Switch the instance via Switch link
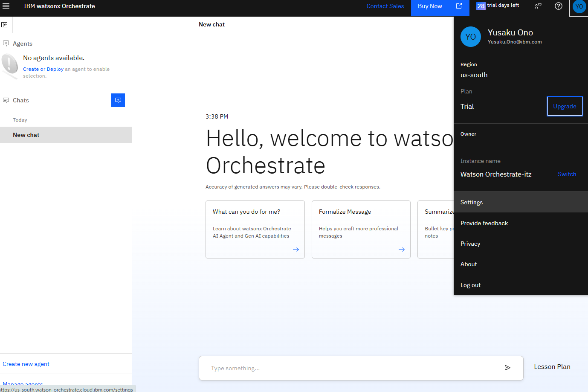 [567, 174]
